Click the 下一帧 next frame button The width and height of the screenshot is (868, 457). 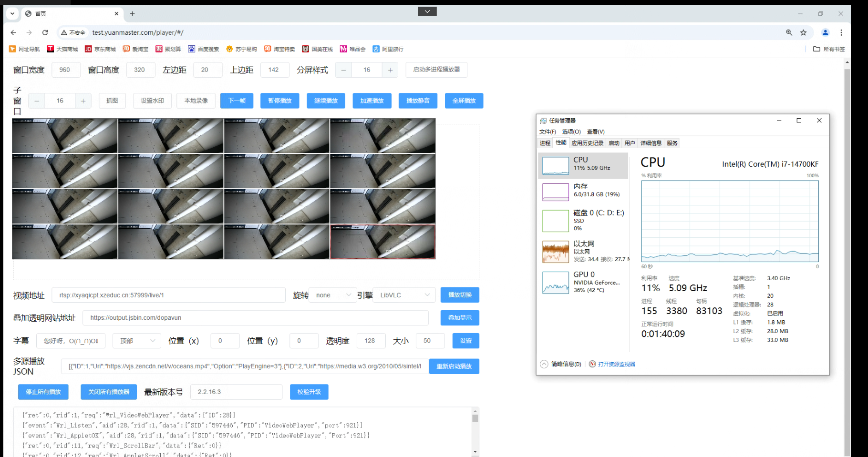[237, 101]
